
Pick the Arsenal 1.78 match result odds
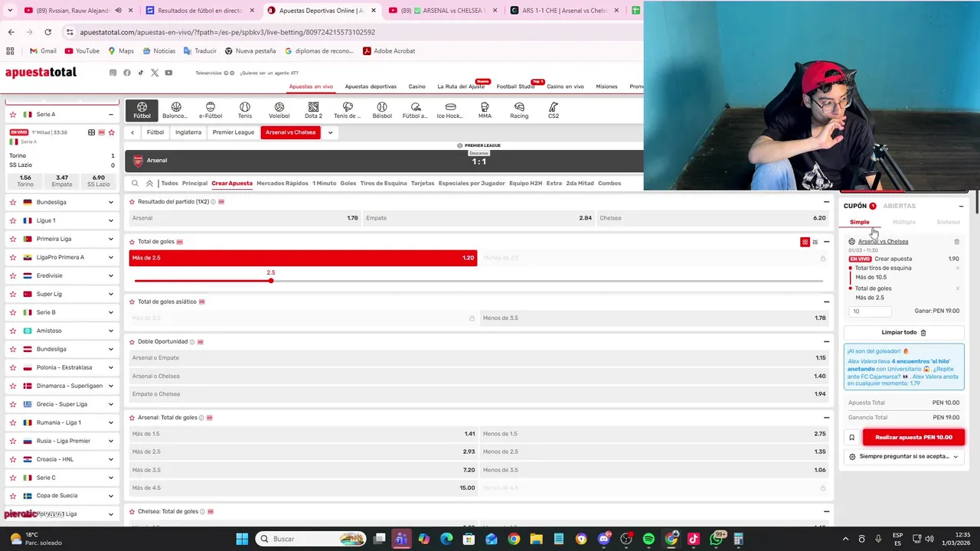click(x=244, y=218)
